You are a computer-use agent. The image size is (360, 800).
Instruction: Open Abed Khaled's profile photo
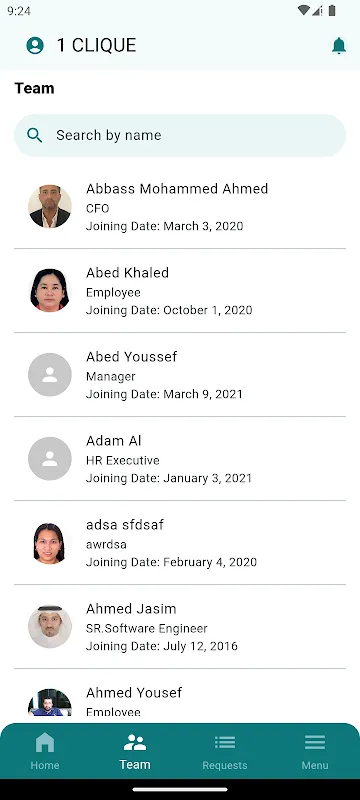50,290
